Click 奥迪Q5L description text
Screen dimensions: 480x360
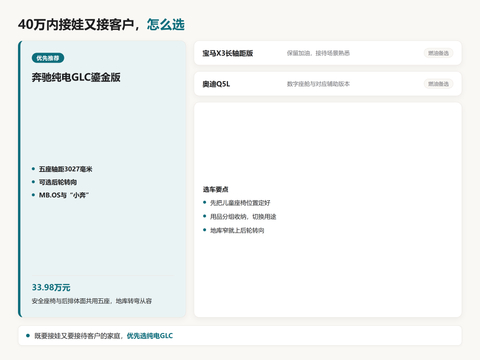click(318, 84)
